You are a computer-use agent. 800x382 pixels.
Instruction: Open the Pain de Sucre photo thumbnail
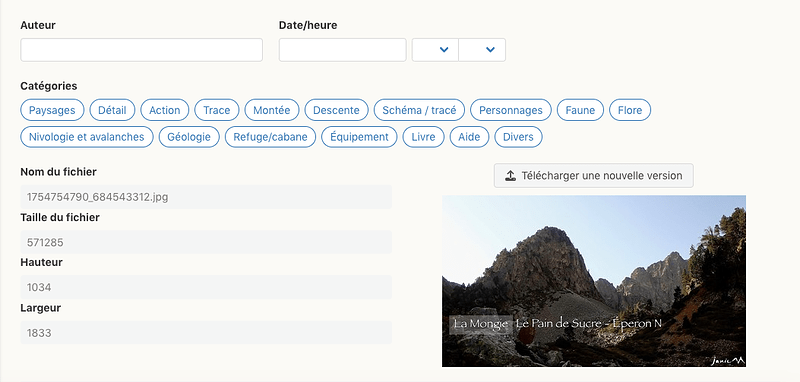coord(594,281)
